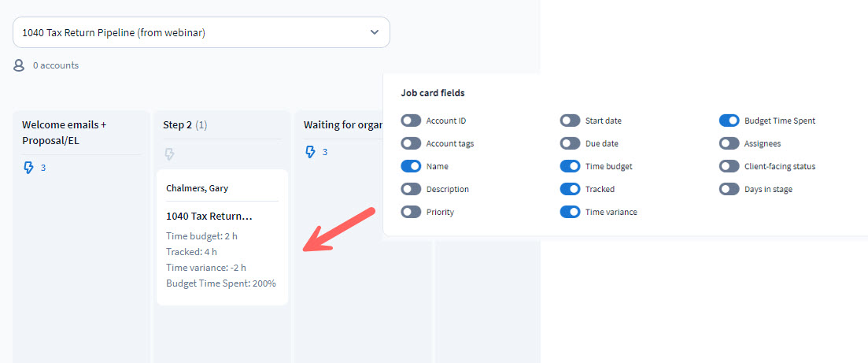Disable the Time budget toggle
Image resolution: width=868 pixels, height=363 pixels.
click(570, 166)
